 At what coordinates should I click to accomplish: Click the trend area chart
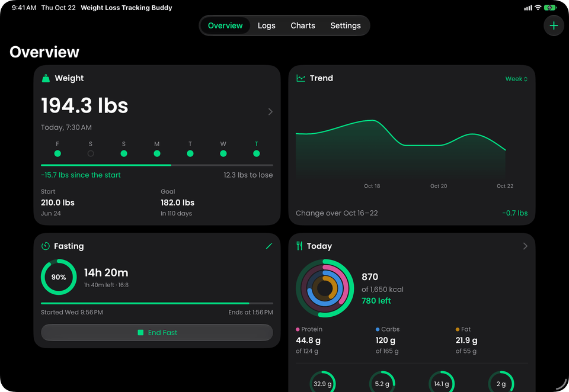401,150
